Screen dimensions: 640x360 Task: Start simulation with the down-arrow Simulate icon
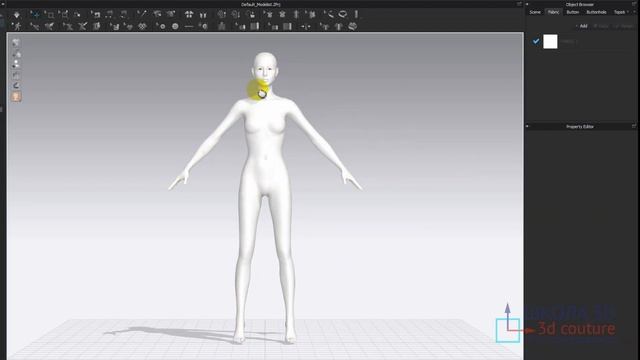click(x=17, y=15)
